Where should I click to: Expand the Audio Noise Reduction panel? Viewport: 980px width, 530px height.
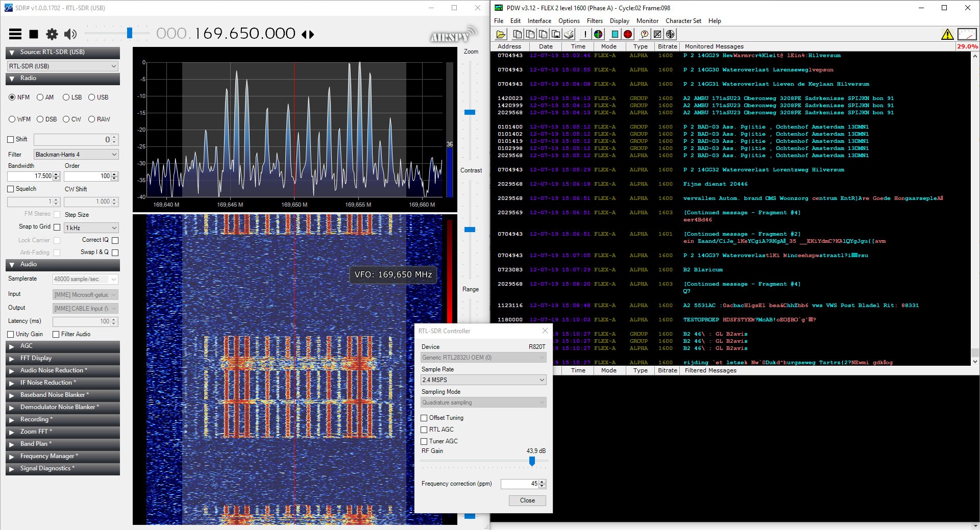coord(63,371)
